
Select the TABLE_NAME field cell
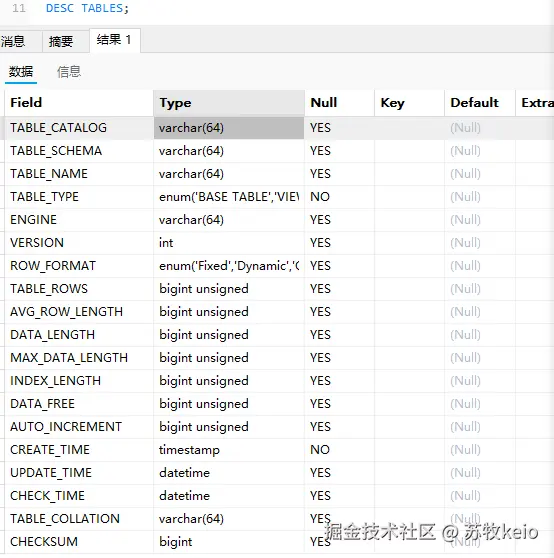point(79,174)
